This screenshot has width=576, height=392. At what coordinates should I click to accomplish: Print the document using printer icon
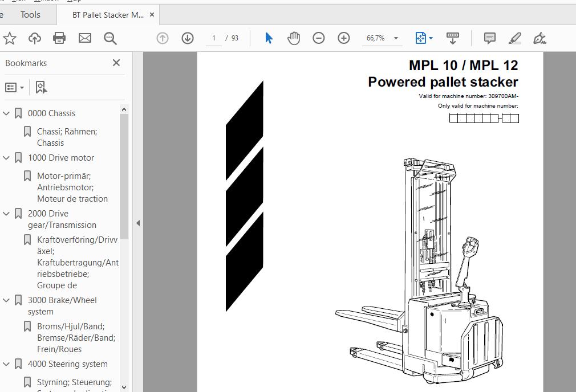point(59,38)
